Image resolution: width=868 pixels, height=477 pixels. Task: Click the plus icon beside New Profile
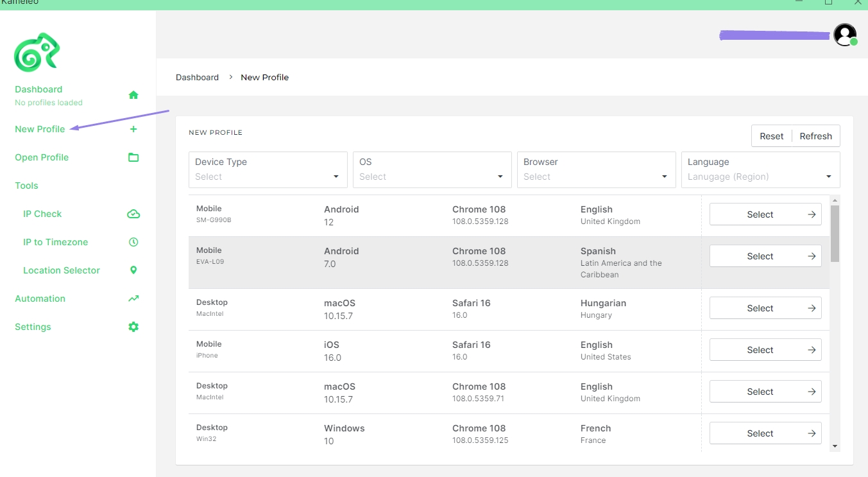pyautogui.click(x=133, y=129)
